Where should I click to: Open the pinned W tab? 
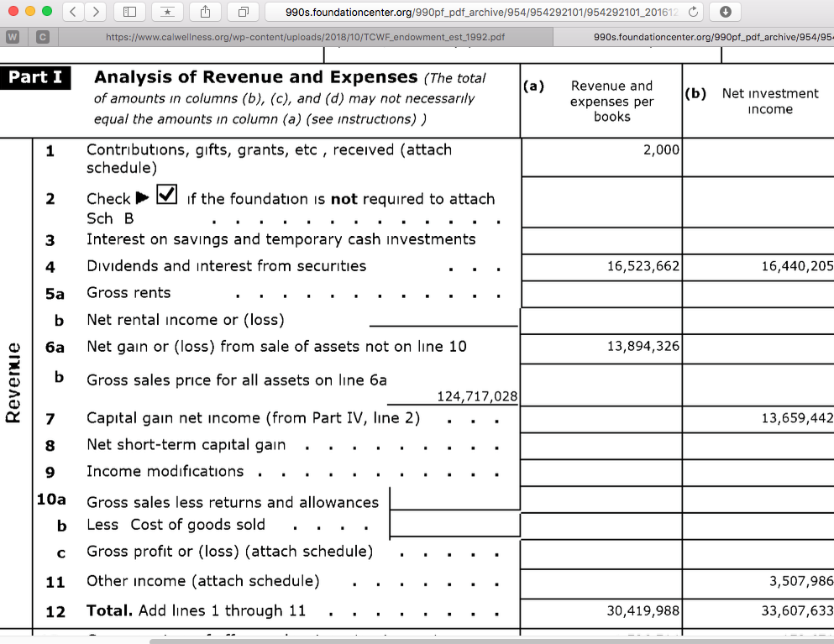click(x=13, y=37)
